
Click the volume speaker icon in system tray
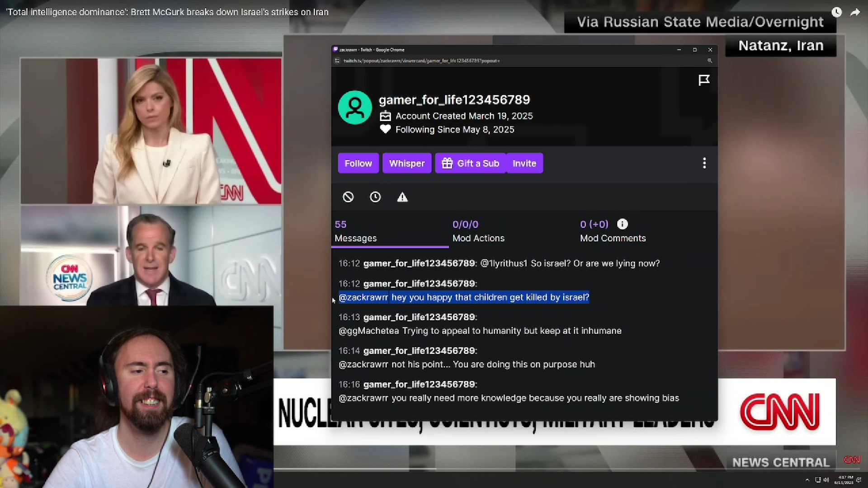click(826, 480)
